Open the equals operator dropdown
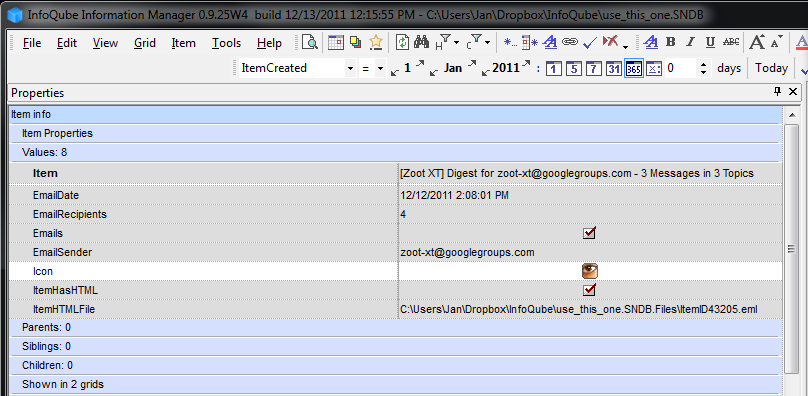The width and height of the screenshot is (808, 396). 380,68
